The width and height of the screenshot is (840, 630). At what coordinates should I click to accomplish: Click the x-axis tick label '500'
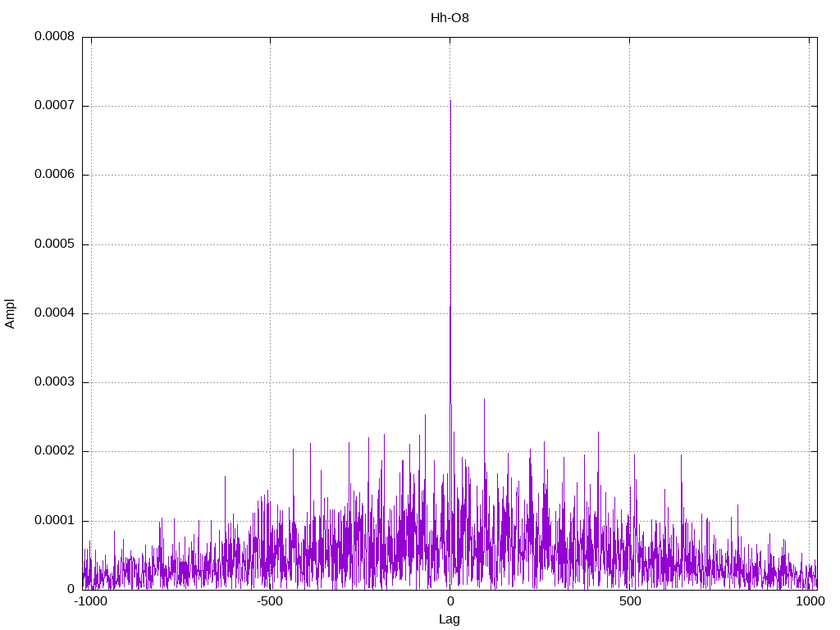pyautogui.click(x=630, y=601)
